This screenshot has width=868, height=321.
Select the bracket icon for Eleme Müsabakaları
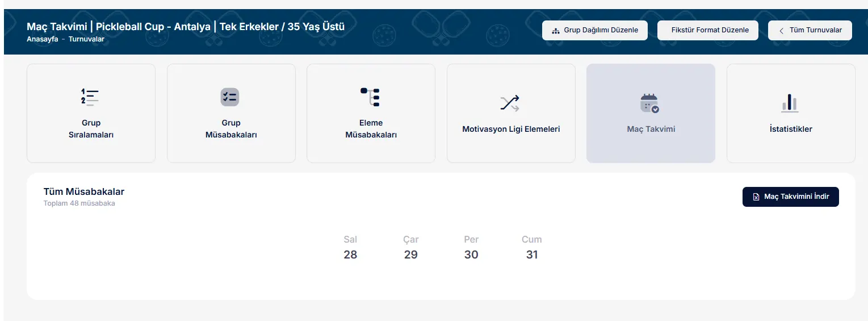point(370,97)
